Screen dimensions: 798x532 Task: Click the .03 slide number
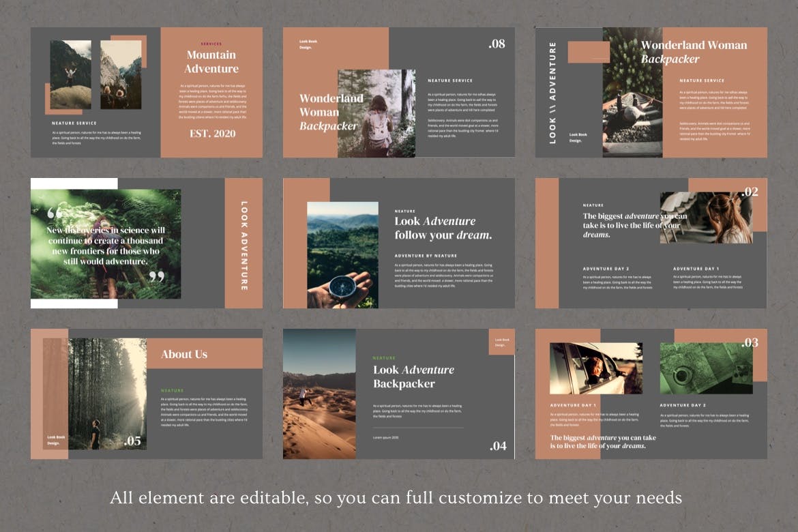tap(749, 342)
